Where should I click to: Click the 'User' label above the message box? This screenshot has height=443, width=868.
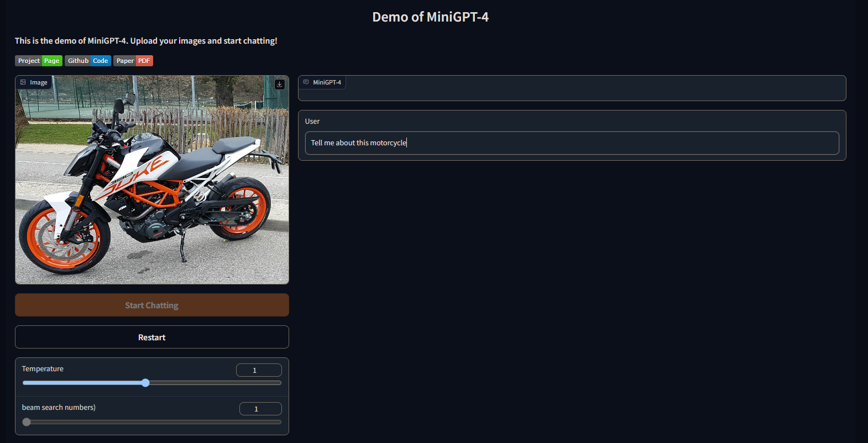[x=312, y=121]
